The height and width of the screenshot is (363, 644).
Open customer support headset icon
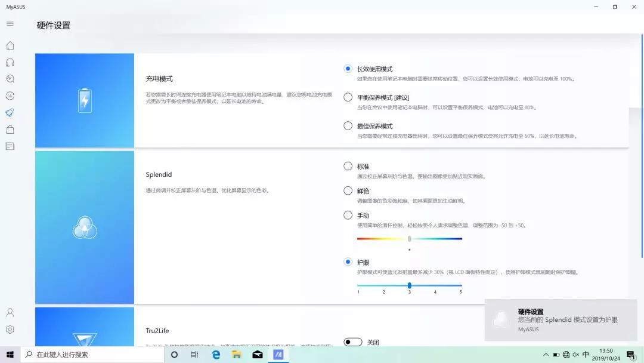click(10, 62)
